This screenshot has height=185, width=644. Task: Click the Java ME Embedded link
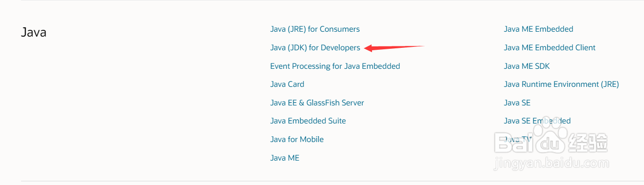tap(539, 29)
